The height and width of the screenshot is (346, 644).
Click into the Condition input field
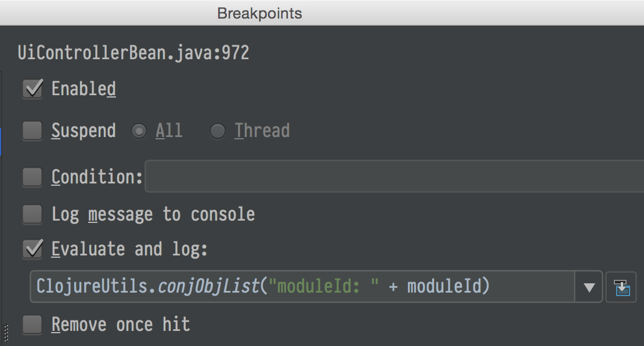393,176
